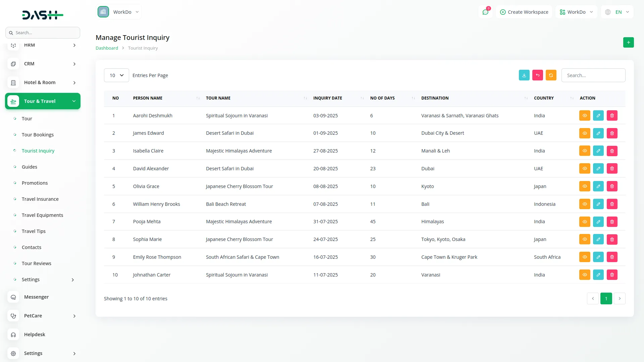Click the edit pencil for Olivia Grace
Viewport: 644px width, 362px height.
coord(598,186)
